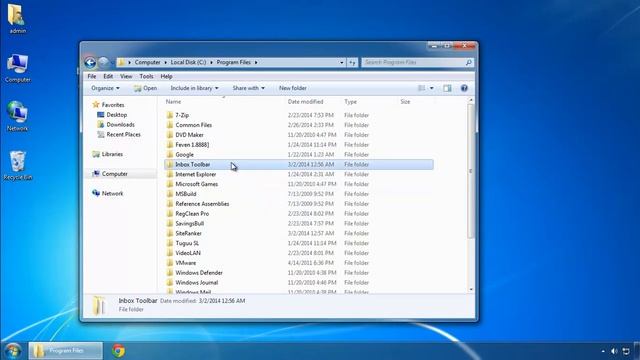Select the Microsoft Games folder icon

170,184
